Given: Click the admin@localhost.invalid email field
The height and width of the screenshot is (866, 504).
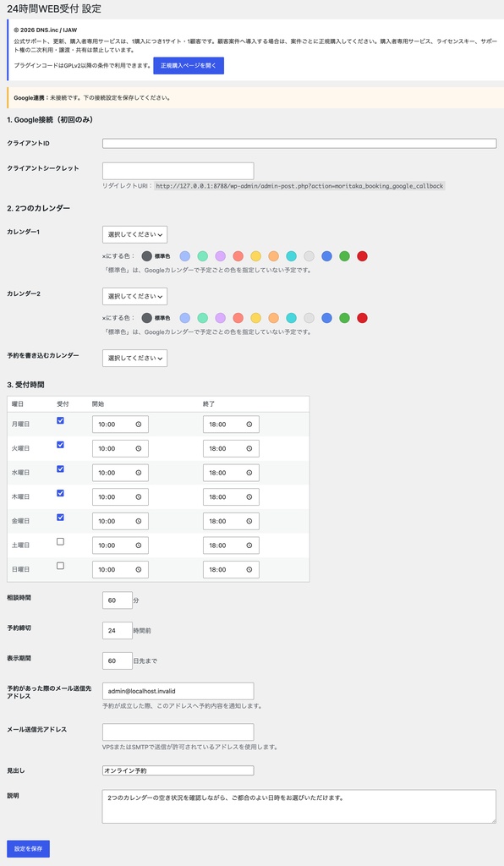Looking at the screenshot, I should [x=178, y=691].
